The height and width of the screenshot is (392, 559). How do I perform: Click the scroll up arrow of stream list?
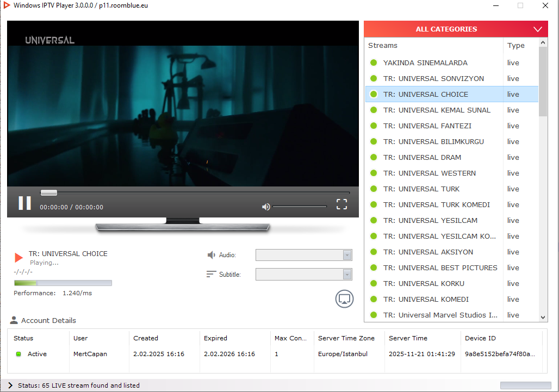(x=543, y=42)
